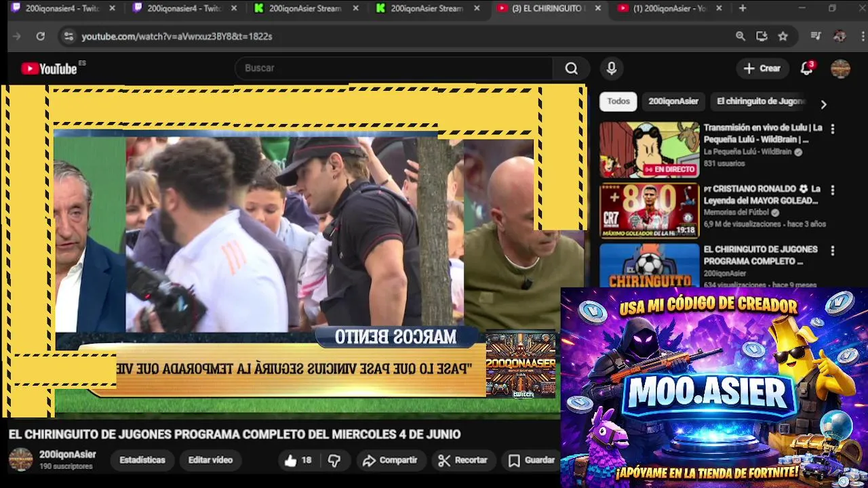Click the zoom magnifier icon in the address bar
Image resolution: width=868 pixels, height=488 pixels.
click(741, 37)
